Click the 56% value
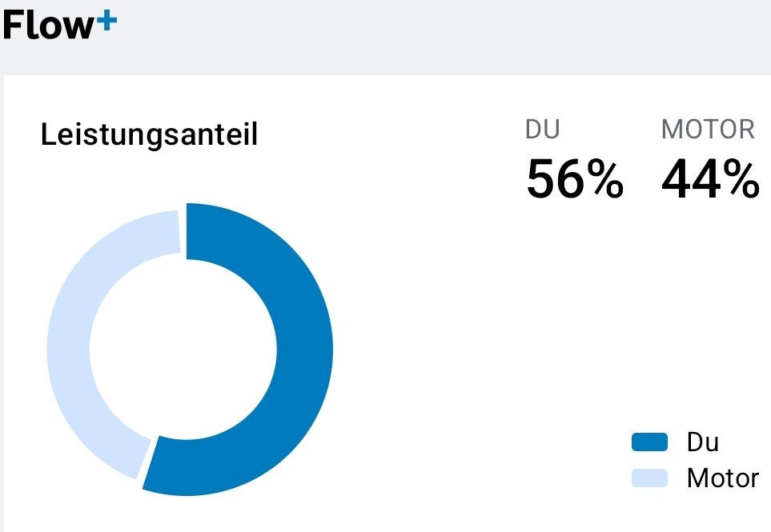The height and width of the screenshot is (532, 771). click(574, 178)
